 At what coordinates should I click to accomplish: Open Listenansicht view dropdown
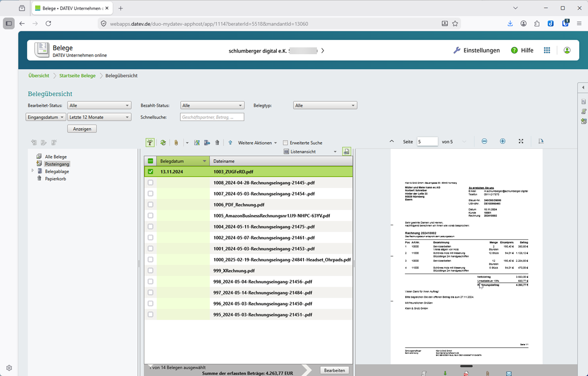[311, 152]
